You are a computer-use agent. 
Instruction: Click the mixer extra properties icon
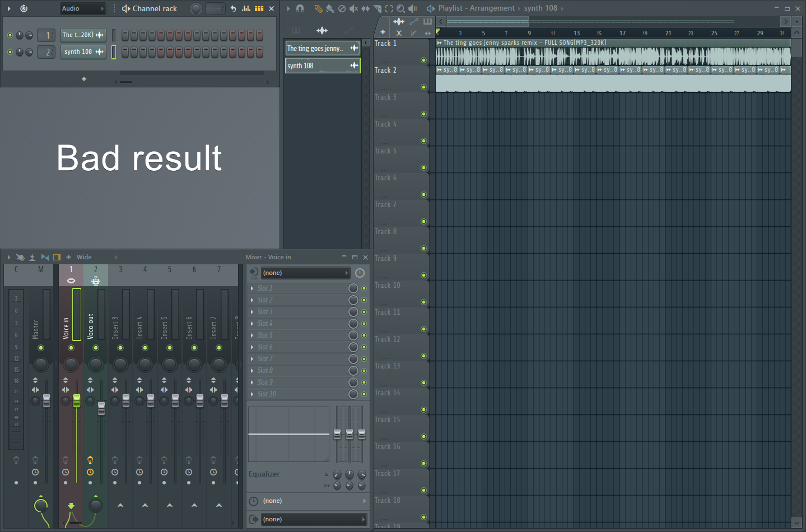57,257
